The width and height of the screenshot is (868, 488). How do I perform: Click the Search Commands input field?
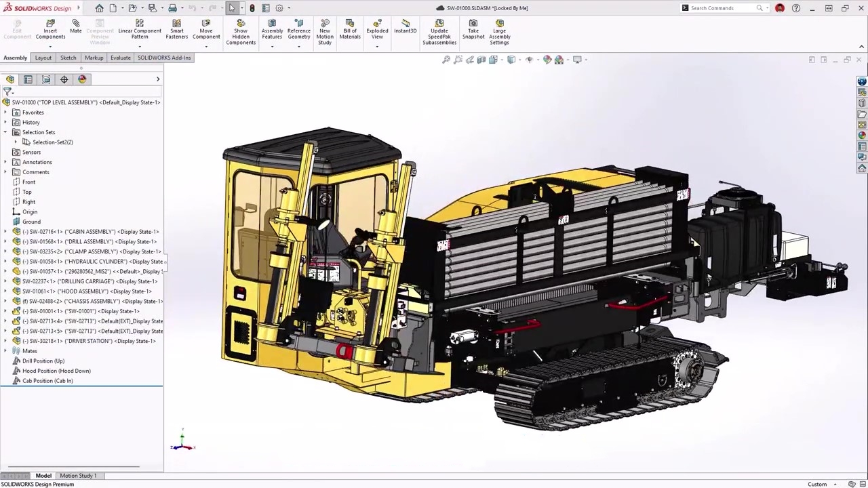pyautogui.click(x=721, y=7)
